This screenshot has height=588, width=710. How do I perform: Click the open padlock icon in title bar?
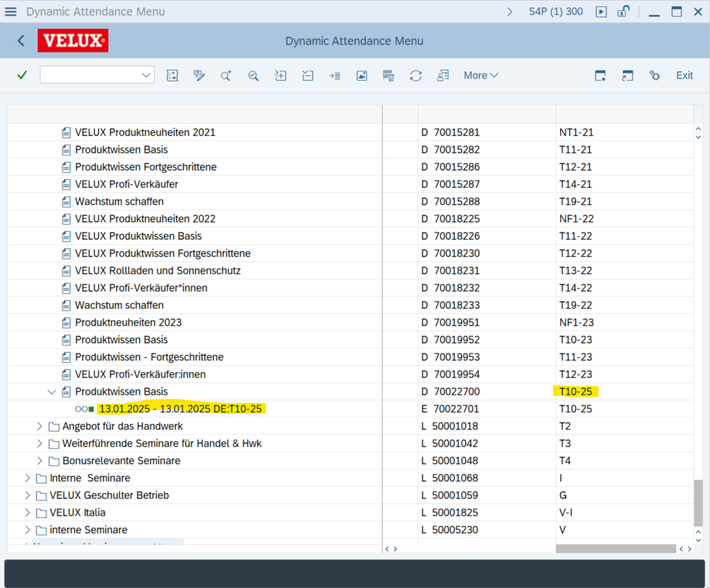pos(624,12)
